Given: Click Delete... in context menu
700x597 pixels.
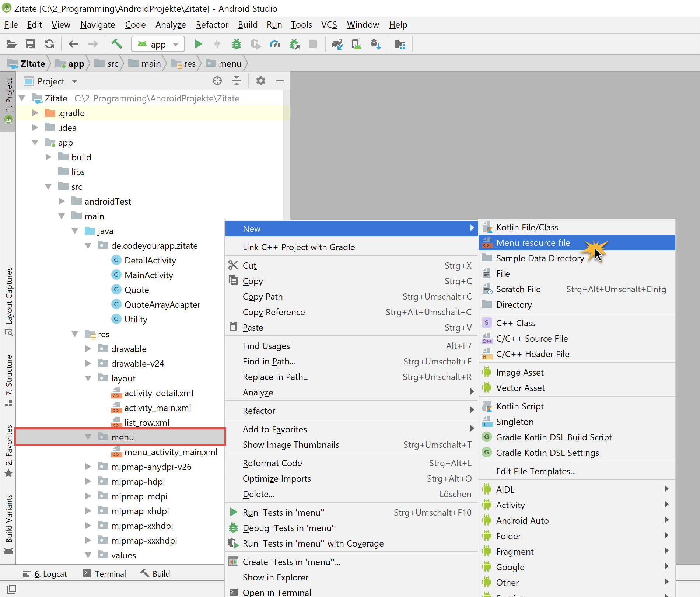Looking at the screenshot, I should pos(351,494).
